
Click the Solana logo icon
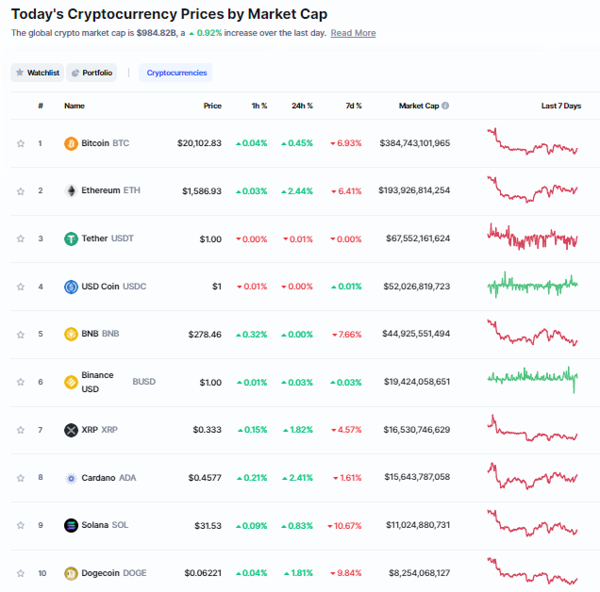71,525
